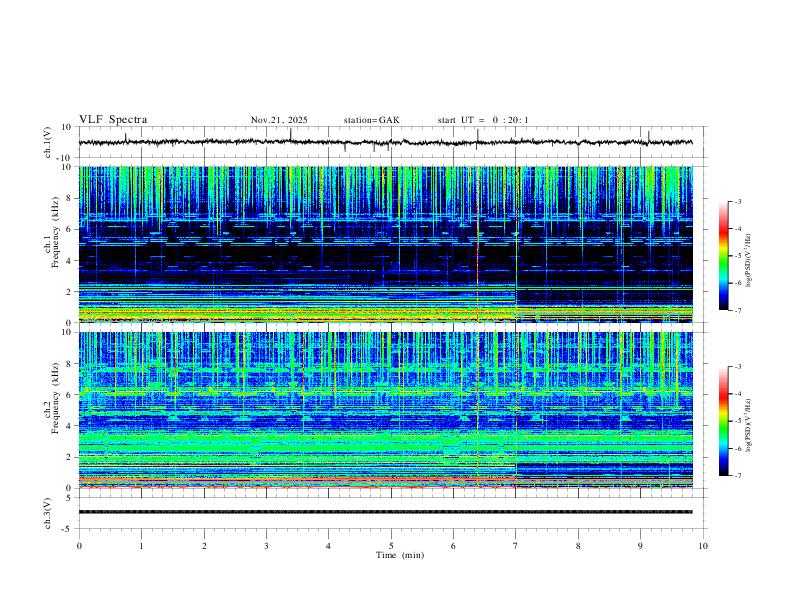Click the ch.2 spectrogram panel

point(385,410)
